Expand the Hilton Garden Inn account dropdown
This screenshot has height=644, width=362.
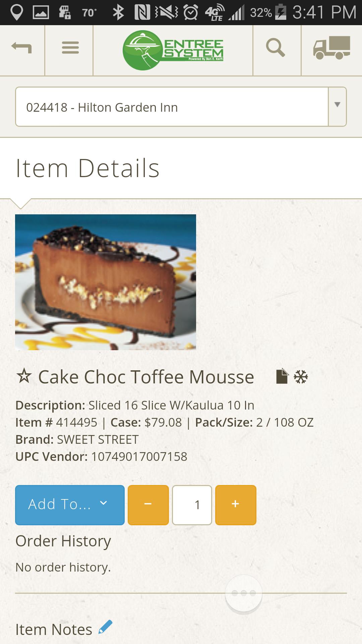coord(172,107)
